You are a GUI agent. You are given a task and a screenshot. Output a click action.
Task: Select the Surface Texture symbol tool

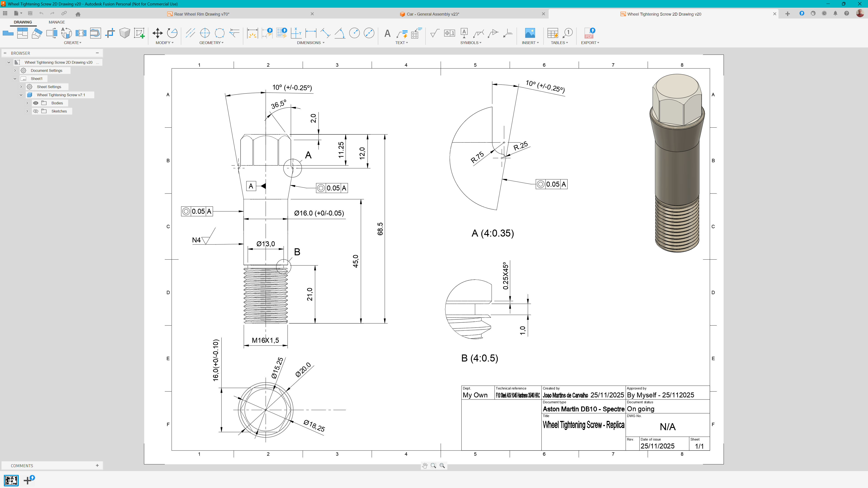click(435, 33)
